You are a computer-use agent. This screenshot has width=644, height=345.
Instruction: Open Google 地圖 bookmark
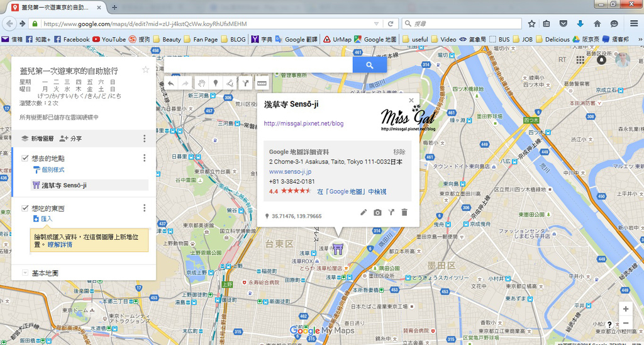tap(375, 40)
